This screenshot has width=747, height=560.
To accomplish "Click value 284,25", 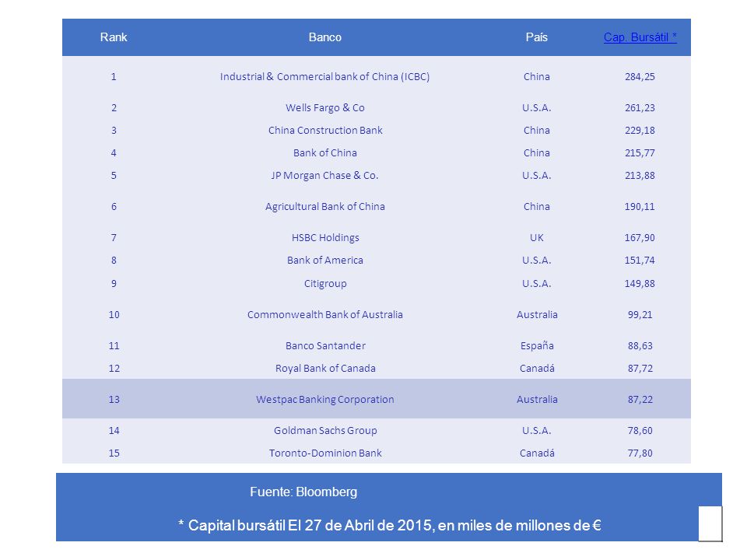I will 640,77.
